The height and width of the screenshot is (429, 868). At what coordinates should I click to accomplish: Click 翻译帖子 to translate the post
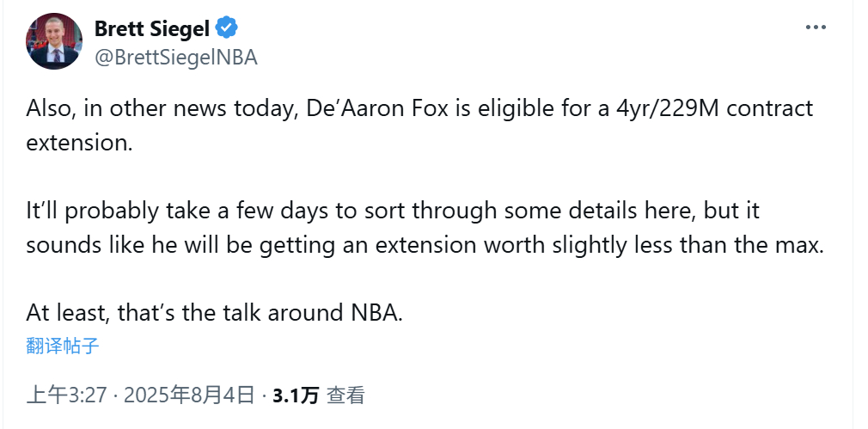pos(63,346)
